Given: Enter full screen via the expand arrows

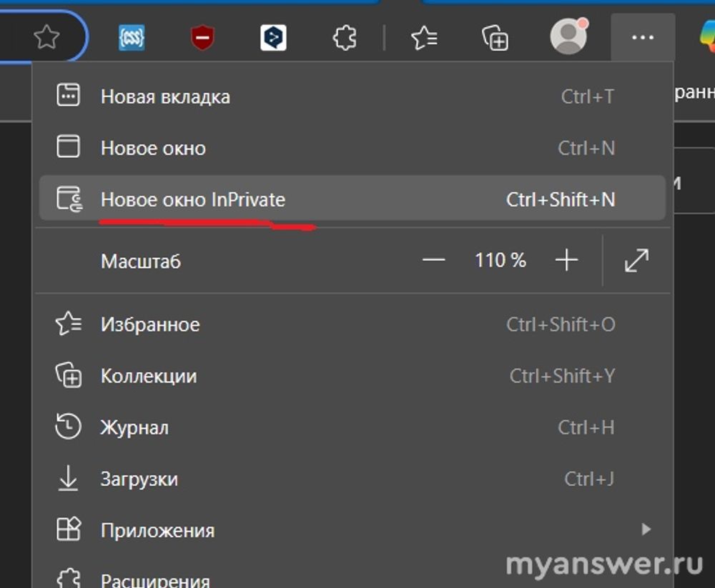Looking at the screenshot, I should point(636,260).
